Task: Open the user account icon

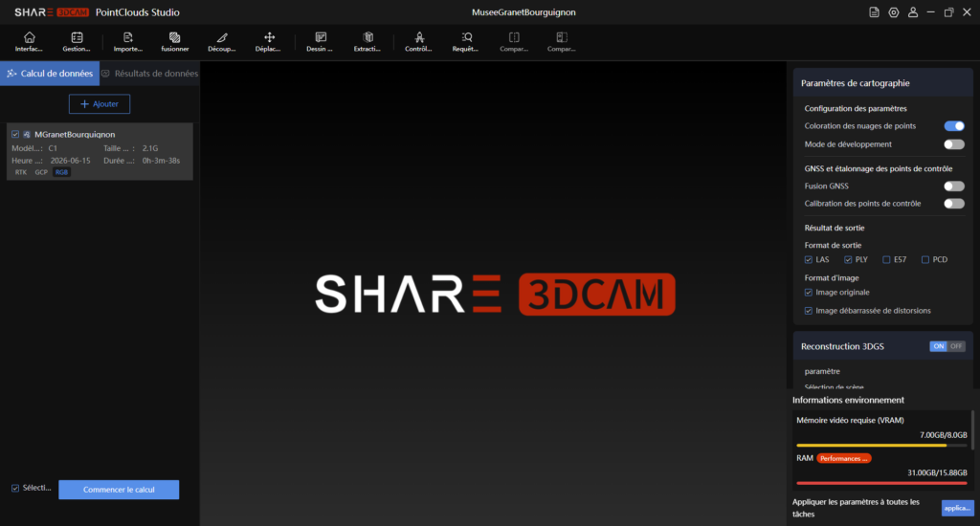Action: click(x=913, y=12)
